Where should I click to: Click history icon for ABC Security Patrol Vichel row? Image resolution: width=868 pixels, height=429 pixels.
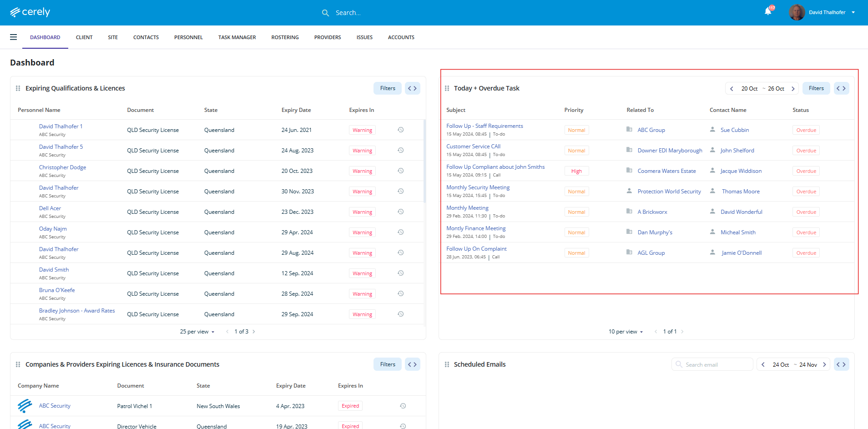[x=403, y=406]
